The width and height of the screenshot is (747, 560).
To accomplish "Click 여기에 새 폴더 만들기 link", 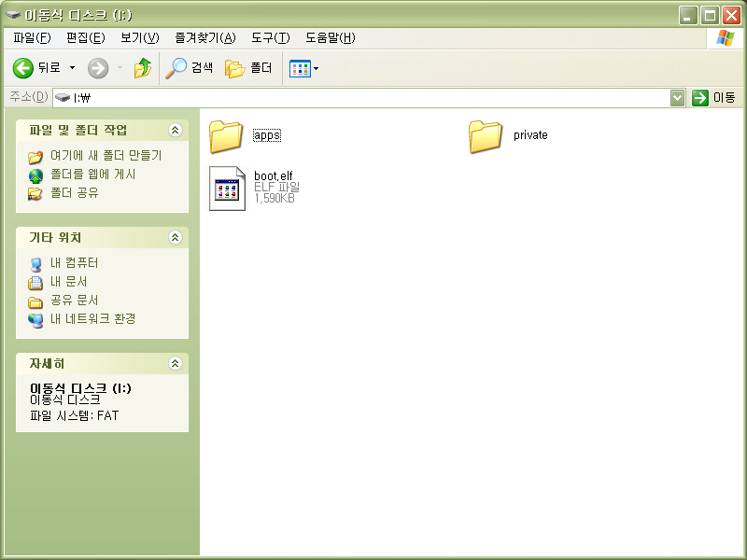I will (106, 155).
